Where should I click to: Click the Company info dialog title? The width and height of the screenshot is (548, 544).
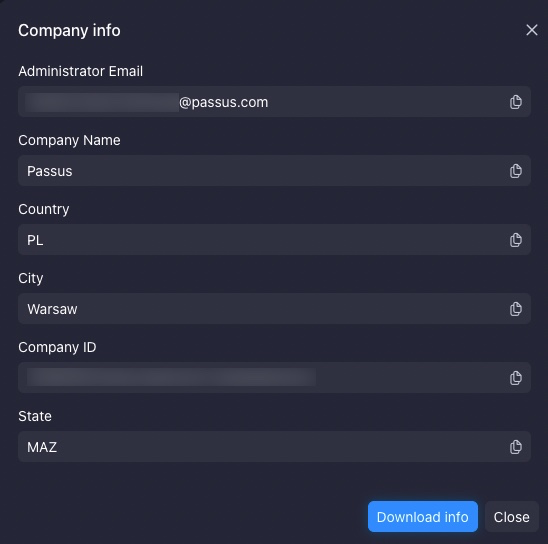69,30
